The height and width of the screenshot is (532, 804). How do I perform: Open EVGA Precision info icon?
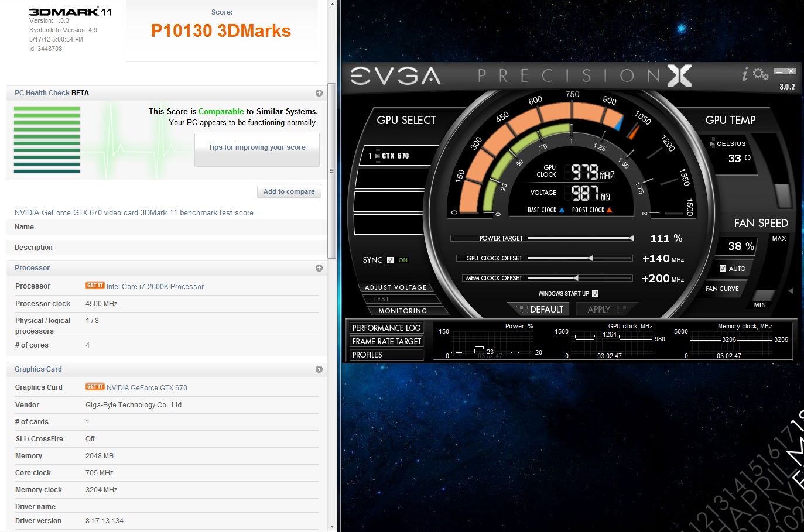coord(745,74)
